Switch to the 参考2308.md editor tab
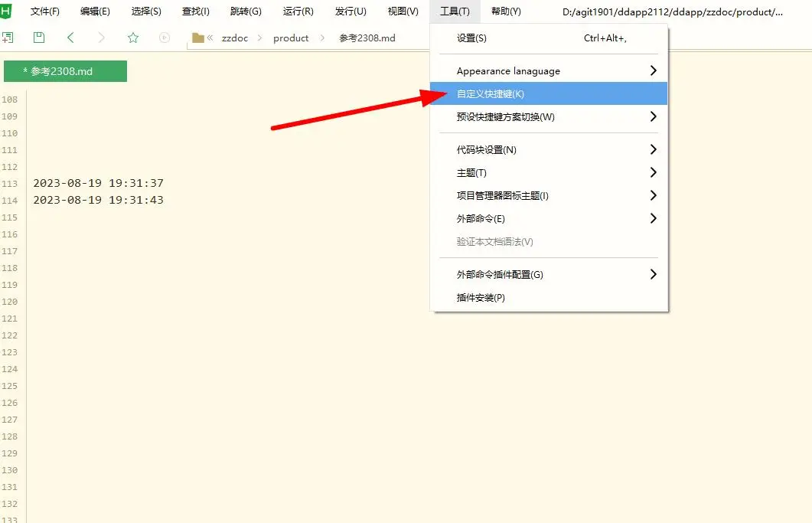The width and height of the screenshot is (812, 523). point(65,71)
